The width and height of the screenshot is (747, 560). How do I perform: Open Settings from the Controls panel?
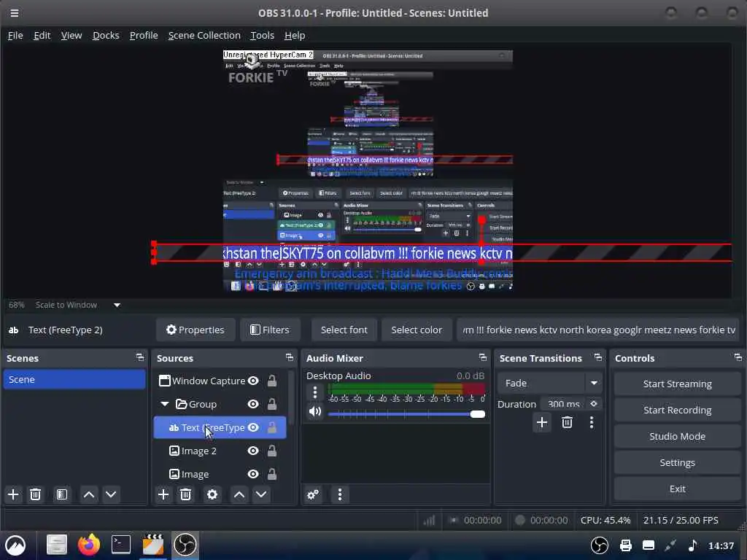point(677,462)
